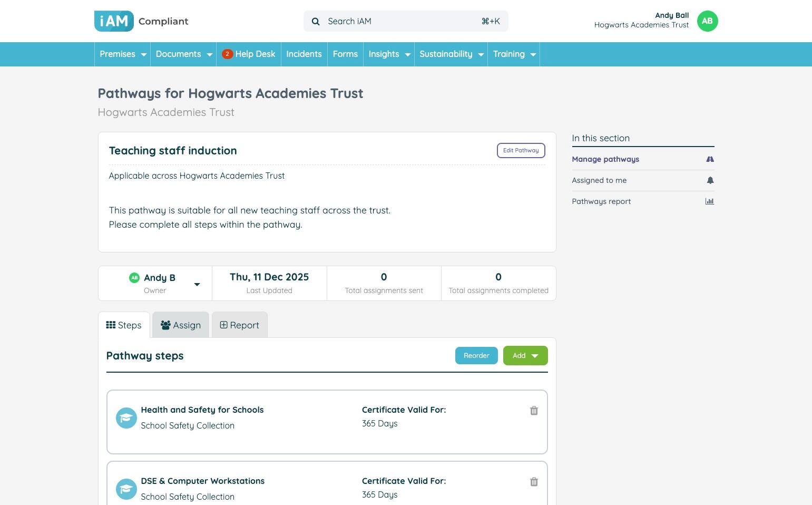
Task: Click the Pathway steps heading
Action: click(x=145, y=356)
